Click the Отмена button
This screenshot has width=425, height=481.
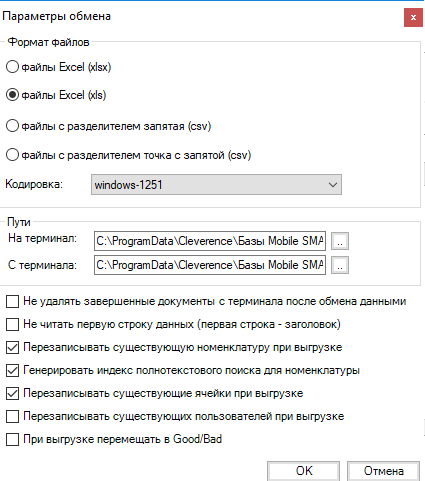click(383, 471)
